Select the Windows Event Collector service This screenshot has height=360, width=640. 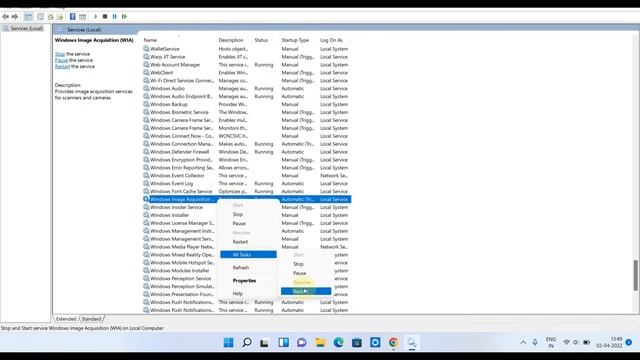(247, 176)
